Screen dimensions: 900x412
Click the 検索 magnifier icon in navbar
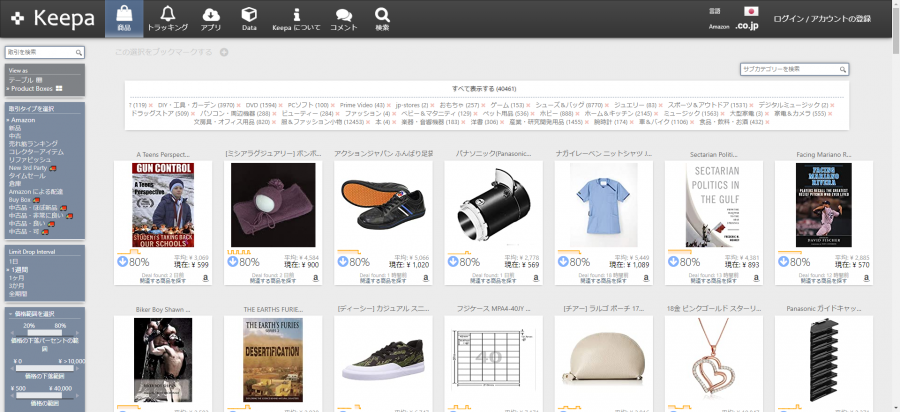(382, 14)
